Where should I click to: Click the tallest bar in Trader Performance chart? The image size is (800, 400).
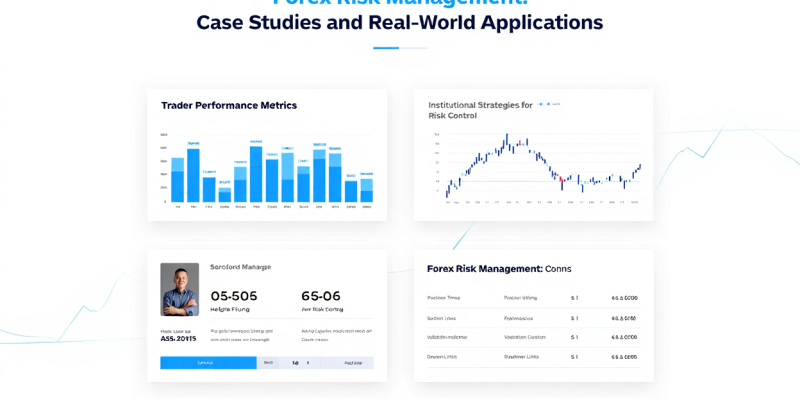coord(256,175)
